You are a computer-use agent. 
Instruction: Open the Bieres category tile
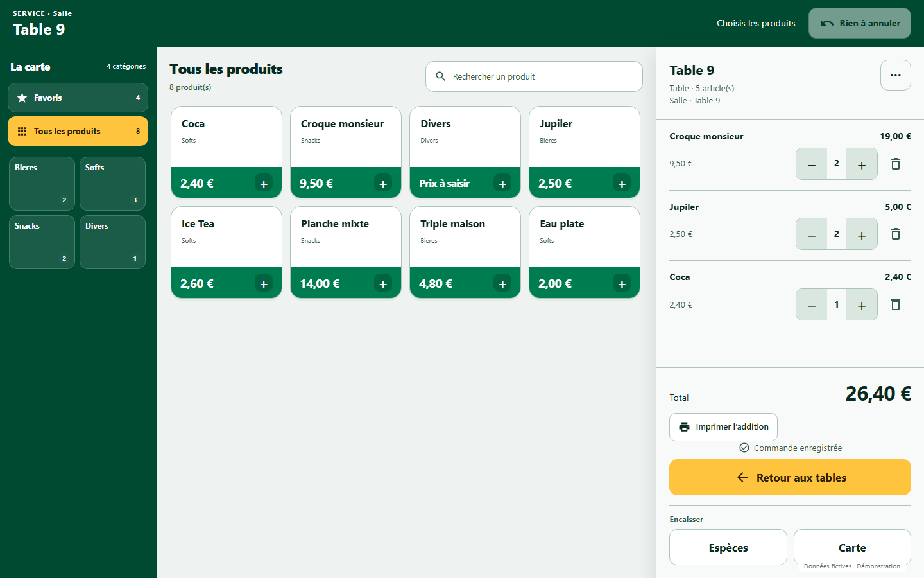tap(42, 184)
